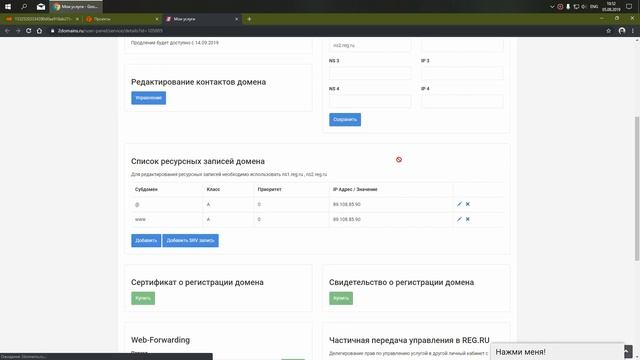The width and height of the screenshot is (640, 360).
Task: Click the Класс column header
Action: point(213,189)
